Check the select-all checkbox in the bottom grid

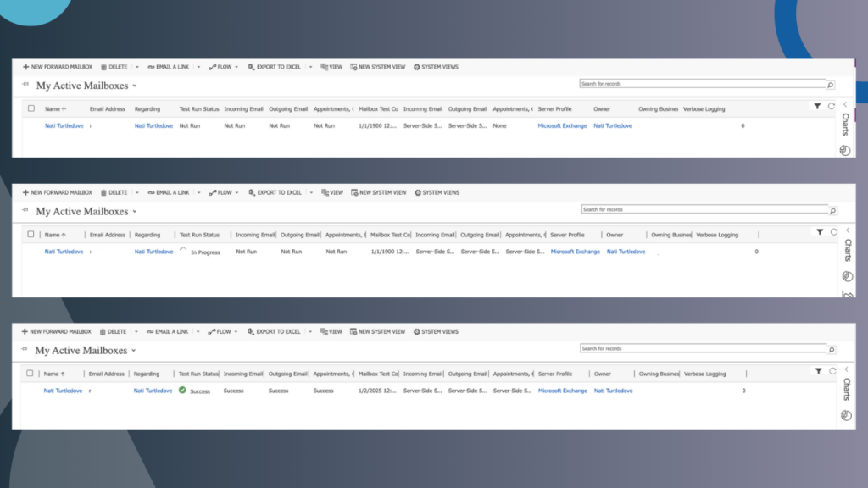31,373
